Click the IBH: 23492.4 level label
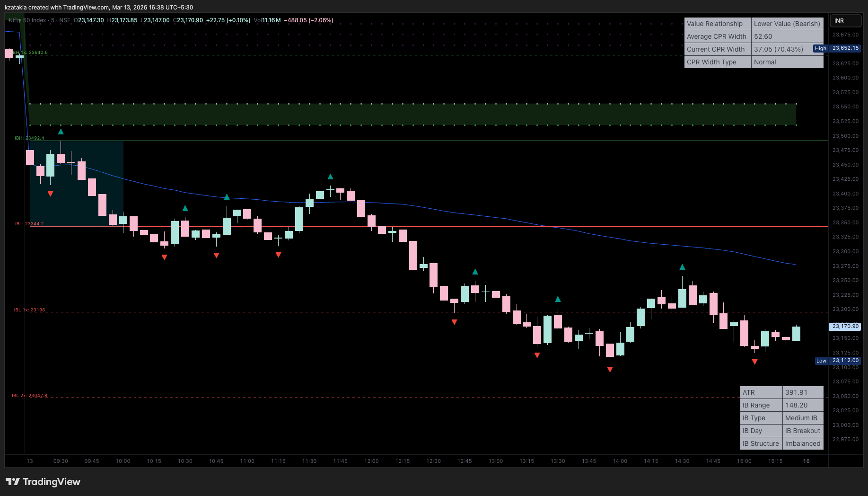 (x=29, y=138)
